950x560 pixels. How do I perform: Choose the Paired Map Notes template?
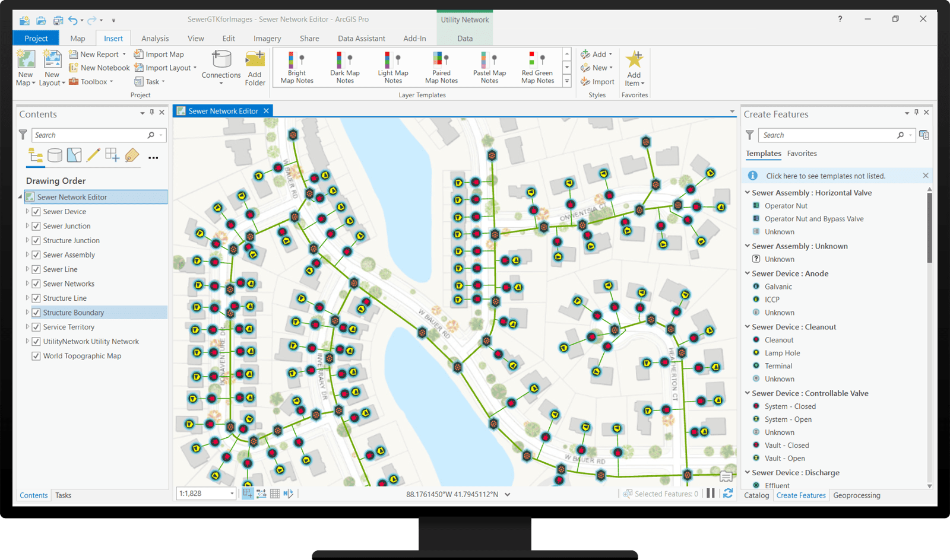tap(441, 67)
